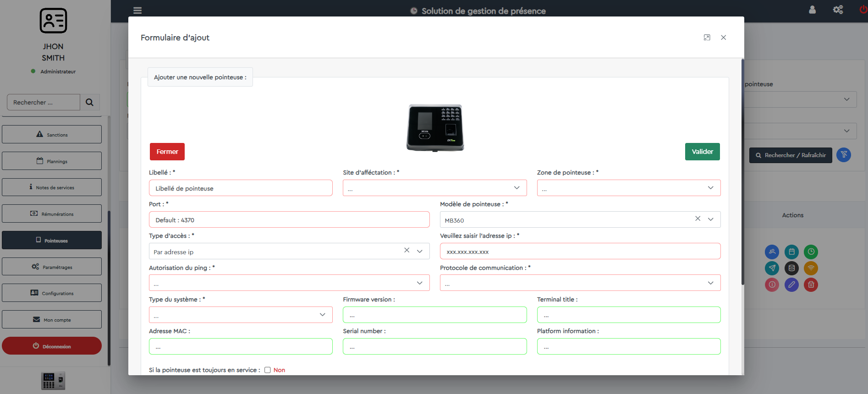Clear the Par adresse ip selection
Screen dimensions: 868x394
(x=407, y=250)
